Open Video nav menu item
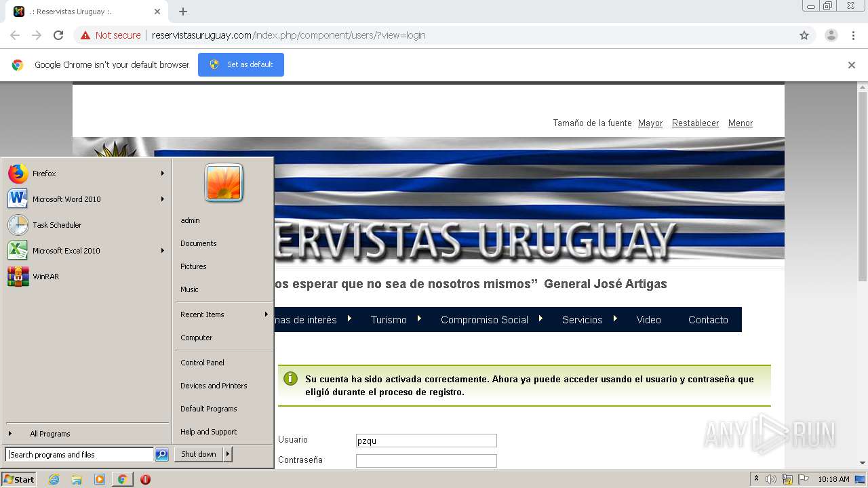This screenshot has width=868, height=488. click(x=648, y=320)
